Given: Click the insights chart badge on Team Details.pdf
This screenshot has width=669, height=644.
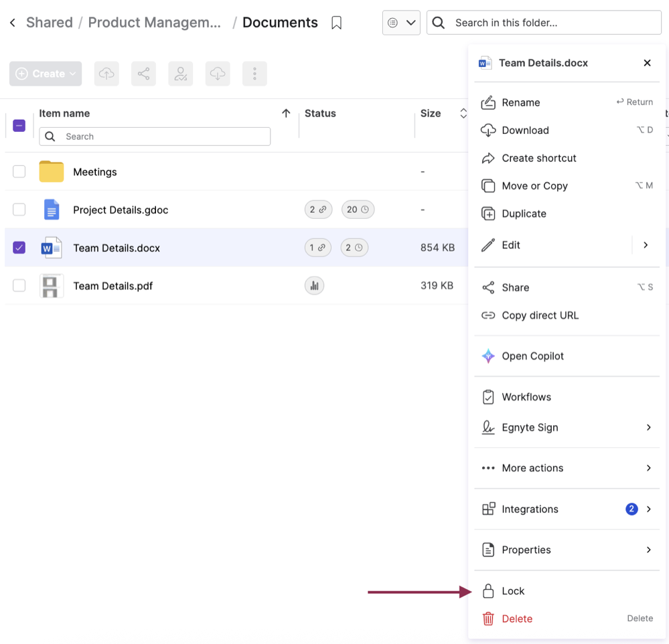Looking at the screenshot, I should (x=314, y=286).
